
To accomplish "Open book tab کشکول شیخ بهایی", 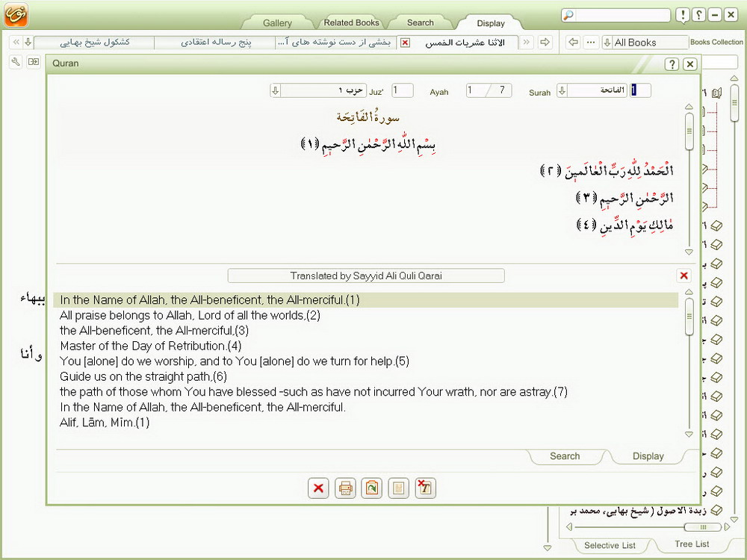I will [94, 43].
